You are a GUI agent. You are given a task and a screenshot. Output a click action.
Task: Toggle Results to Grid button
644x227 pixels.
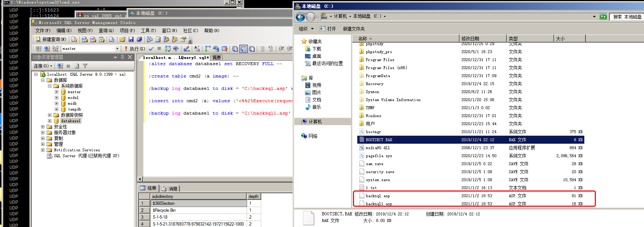click(x=243, y=49)
